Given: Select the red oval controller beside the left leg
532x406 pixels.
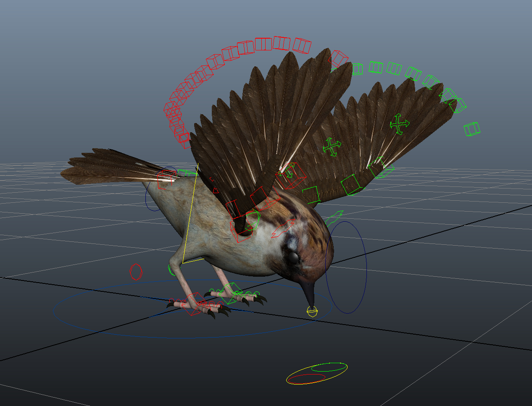Looking at the screenshot, I should pyautogui.click(x=136, y=272).
